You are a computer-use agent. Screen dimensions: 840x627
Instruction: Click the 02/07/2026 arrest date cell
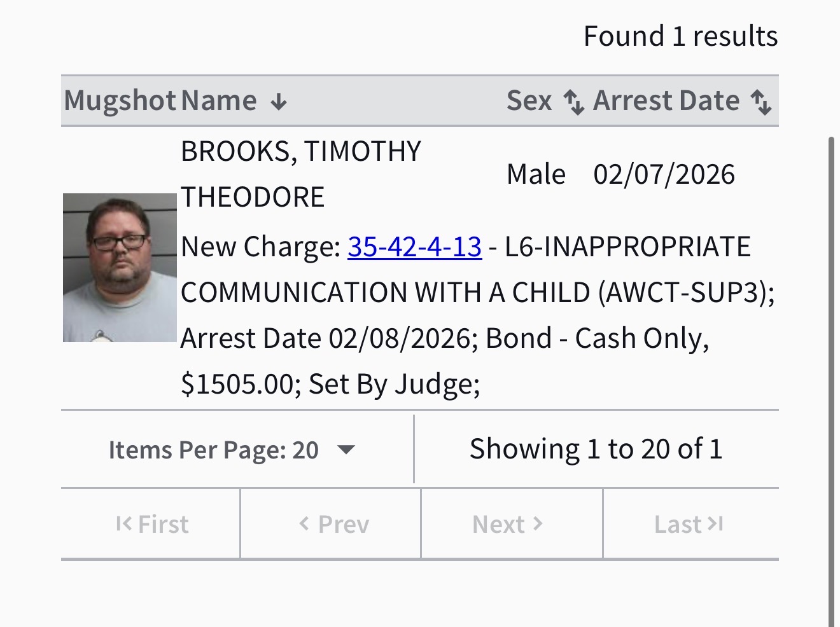(x=664, y=174)
